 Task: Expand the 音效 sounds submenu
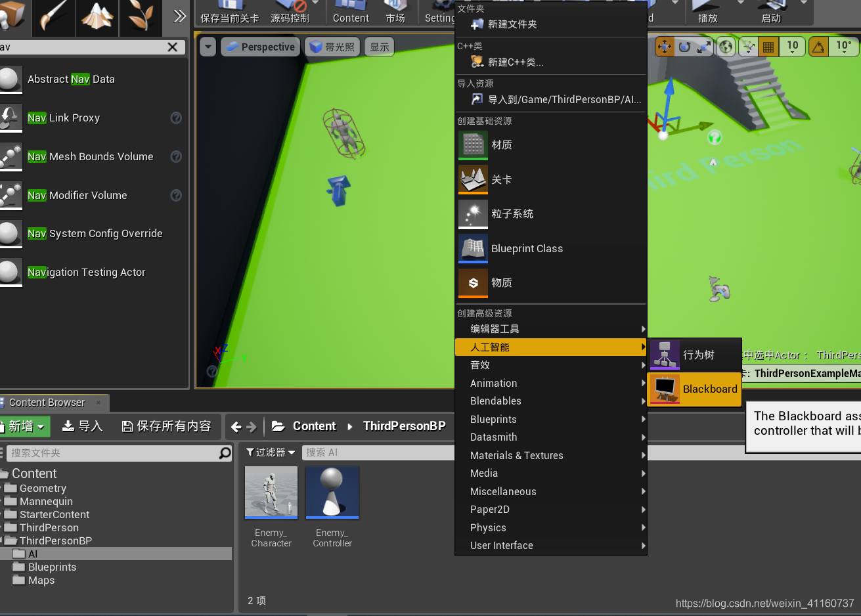[551, 365]
